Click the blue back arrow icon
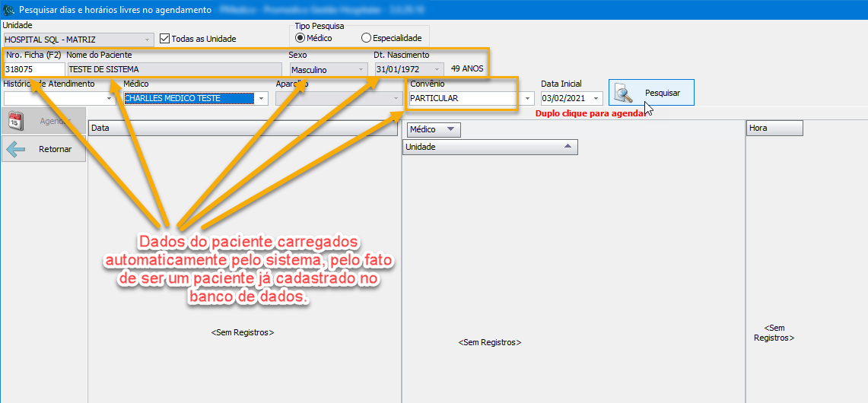868x403 pixels. pyautogui.click(x=16, y=149)
